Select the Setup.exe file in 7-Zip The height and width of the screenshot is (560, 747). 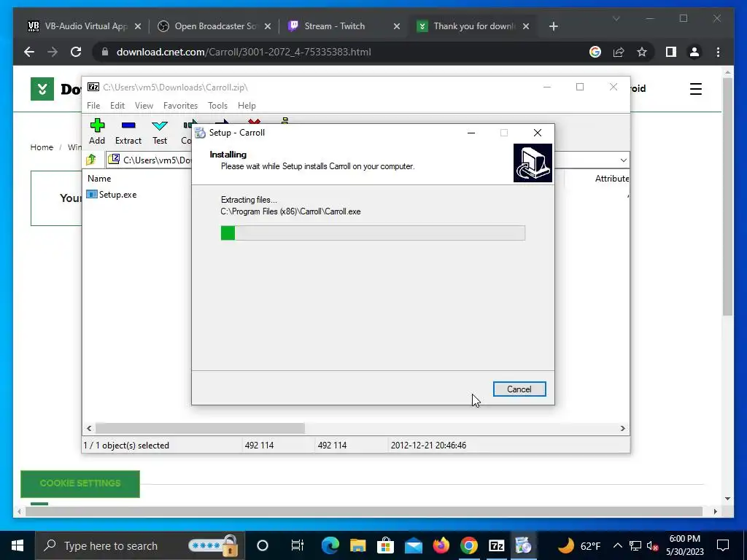[112, 194]
